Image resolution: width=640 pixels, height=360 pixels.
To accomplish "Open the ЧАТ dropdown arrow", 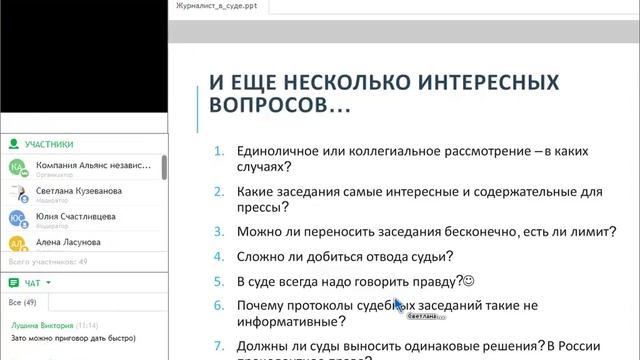I will click(49, 282).
